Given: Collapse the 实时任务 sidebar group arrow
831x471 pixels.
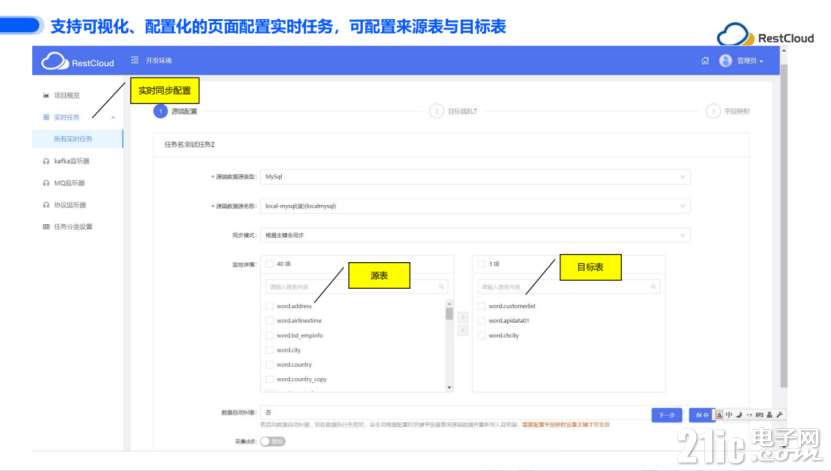Looking at the screenshot, I should 113,117.
